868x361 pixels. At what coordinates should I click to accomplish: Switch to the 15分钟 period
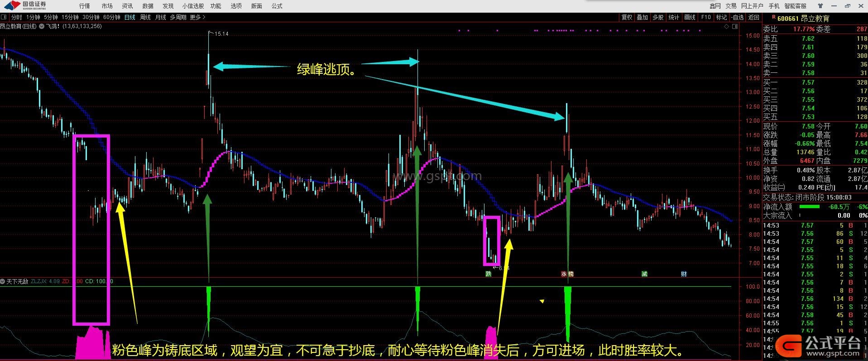(70, 17)
